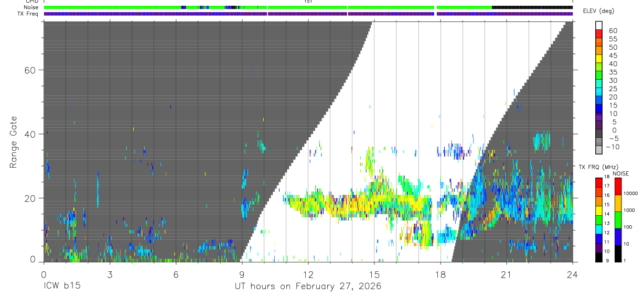Image resolution: width=644 pixels, height=297 pixels.
Task: Click the black segment of the TX FRQ color bar
Action: (599, 257)
